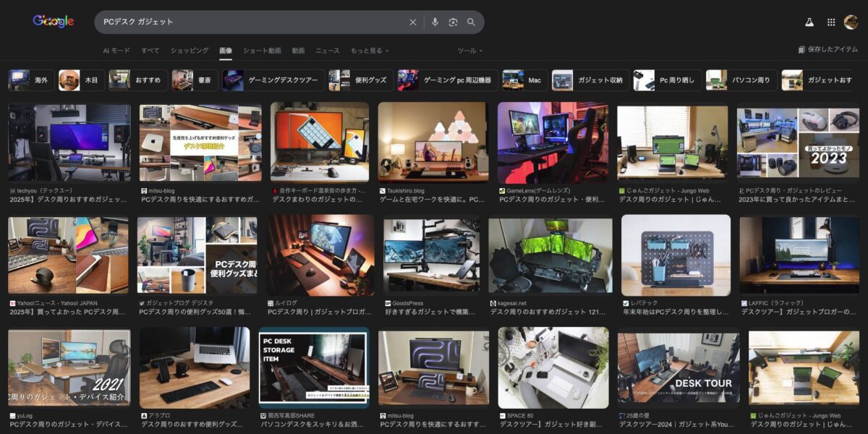This screenshot has width=868, height=434.
Task: Switch to the ショッピング tab
Action: 190,51
